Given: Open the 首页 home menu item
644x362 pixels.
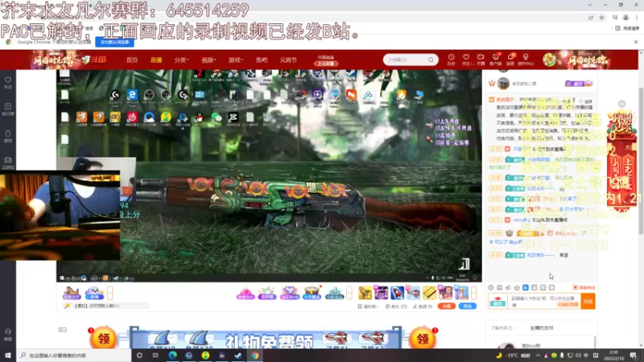Looking at the screenshot, I should coord(132,60).
